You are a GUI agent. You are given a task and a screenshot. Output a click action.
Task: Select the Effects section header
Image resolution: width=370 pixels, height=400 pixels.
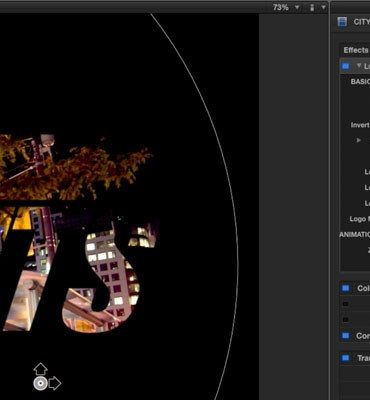pyautogui.click(x=356, y=50)
